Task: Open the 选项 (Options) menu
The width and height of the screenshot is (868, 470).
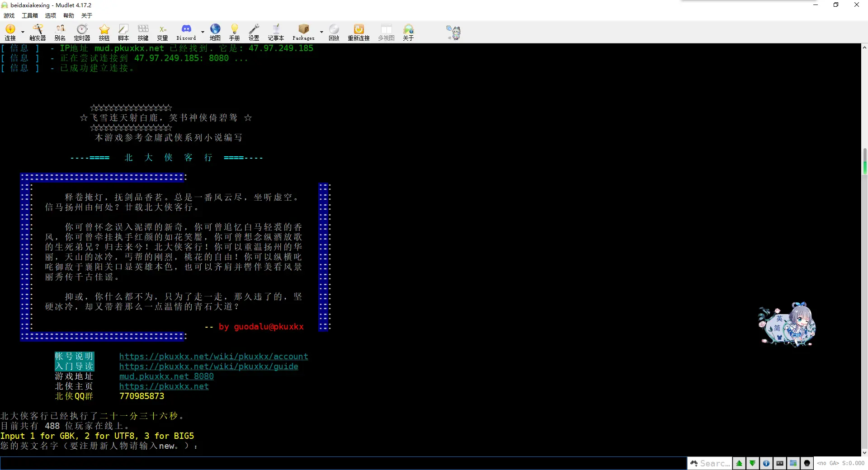Action: (51, 15)
